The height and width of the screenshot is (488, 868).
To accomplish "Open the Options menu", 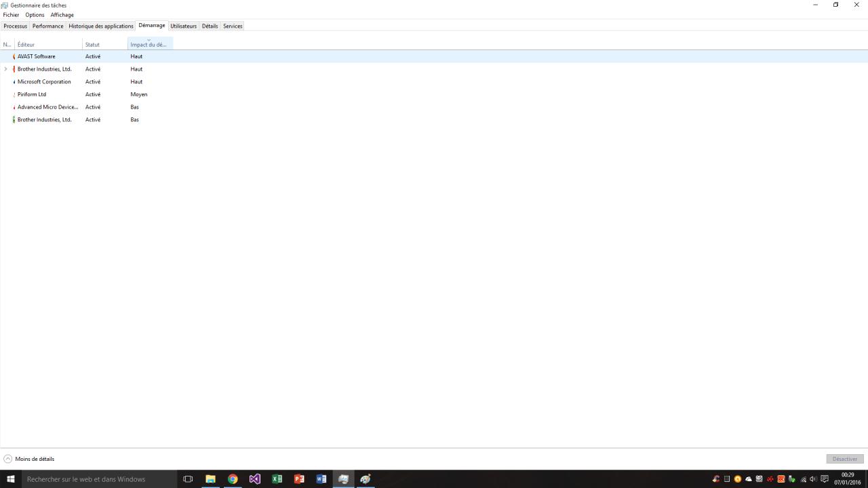I will tap(35, 15).
